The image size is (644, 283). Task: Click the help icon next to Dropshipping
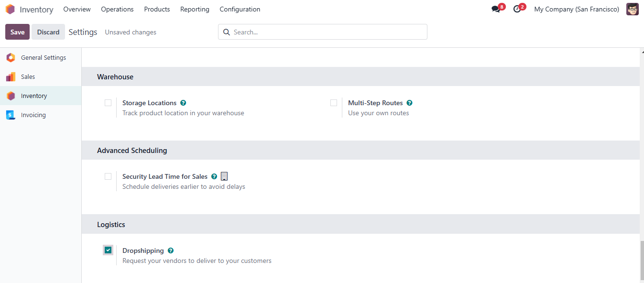pyautogui.click(x=170, y=250)
